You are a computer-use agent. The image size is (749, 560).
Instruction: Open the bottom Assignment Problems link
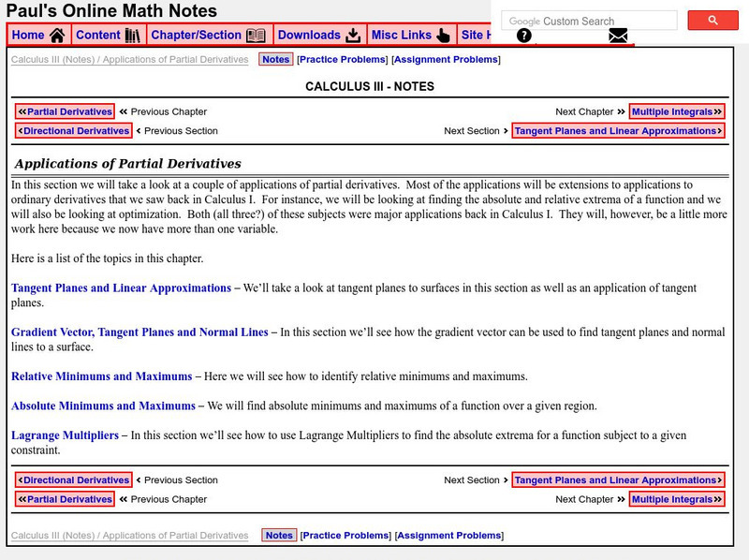point(449,535)
